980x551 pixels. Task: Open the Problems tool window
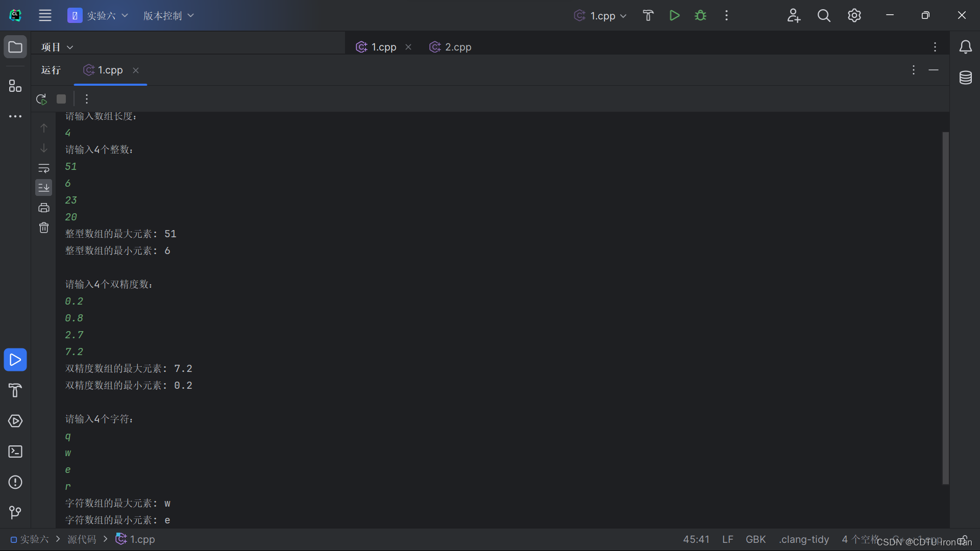(x=15, y=482)
